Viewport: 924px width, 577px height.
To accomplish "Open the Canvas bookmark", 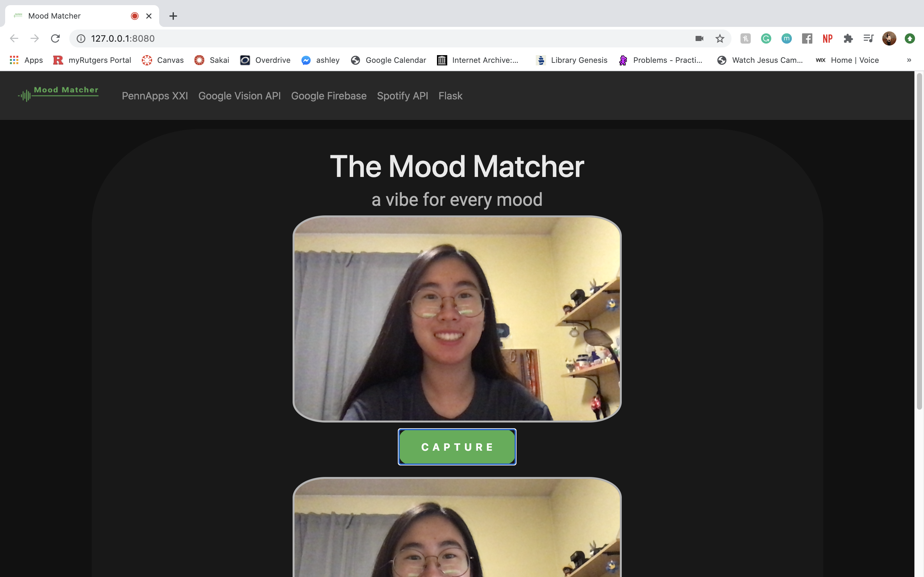I will tap(163, 60).
